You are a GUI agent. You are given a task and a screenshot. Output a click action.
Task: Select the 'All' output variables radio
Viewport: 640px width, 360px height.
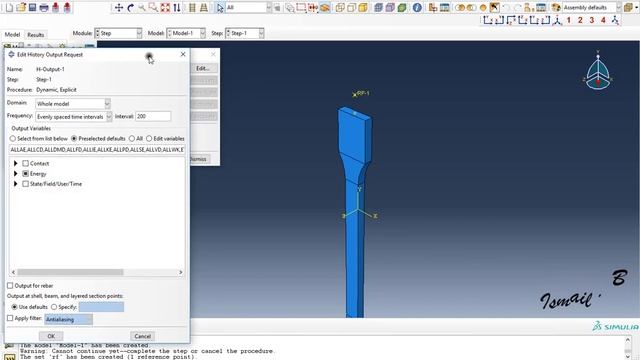(x=132, y=139)
